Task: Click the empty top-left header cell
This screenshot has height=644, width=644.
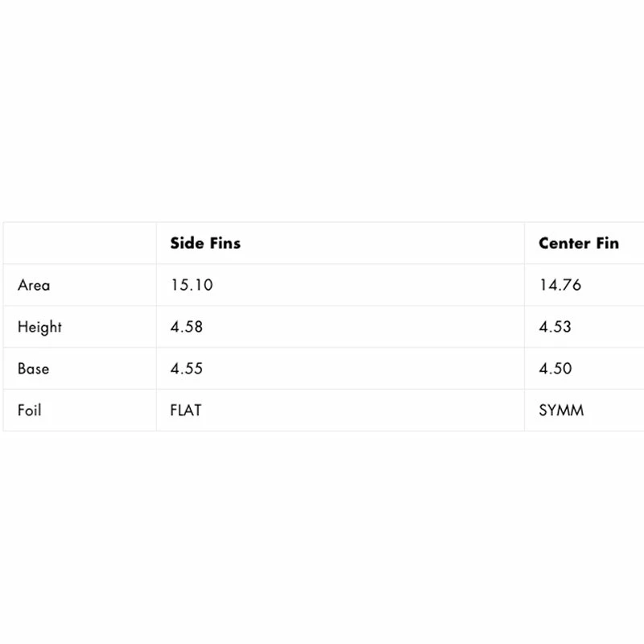Action: pyautogui.click(x=80, y=243)
